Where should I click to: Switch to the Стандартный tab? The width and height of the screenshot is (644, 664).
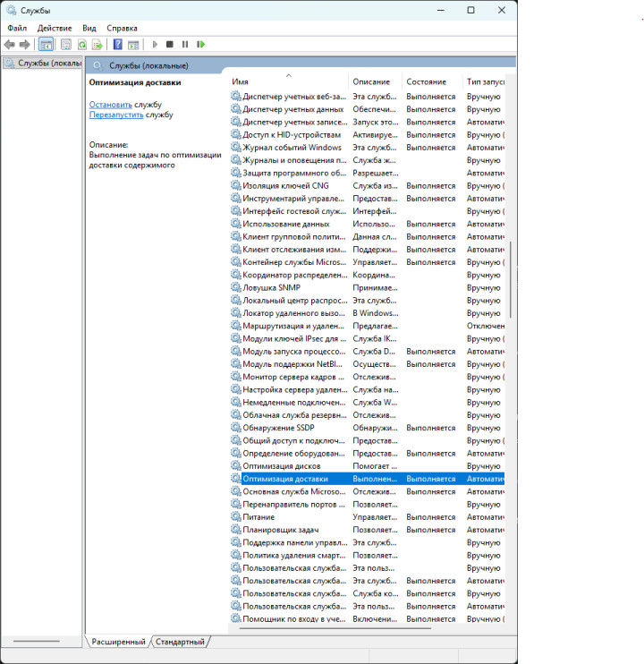(180, 642)
